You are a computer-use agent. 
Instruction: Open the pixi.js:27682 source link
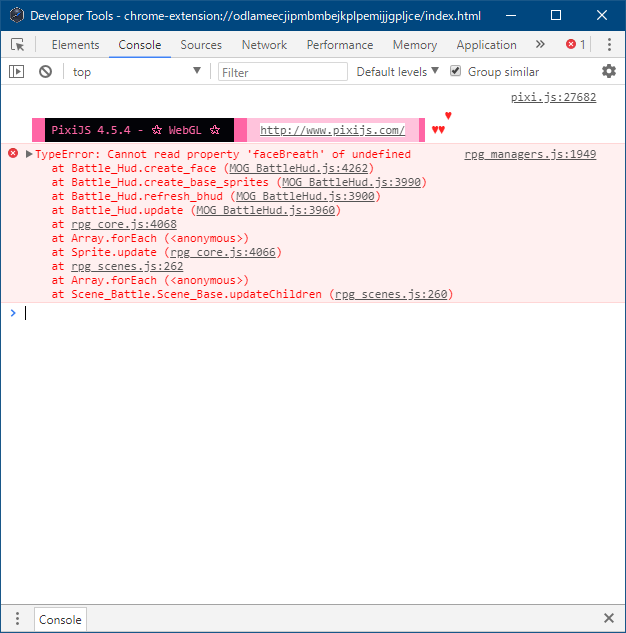pyautogui.click(x=553, y=97)
